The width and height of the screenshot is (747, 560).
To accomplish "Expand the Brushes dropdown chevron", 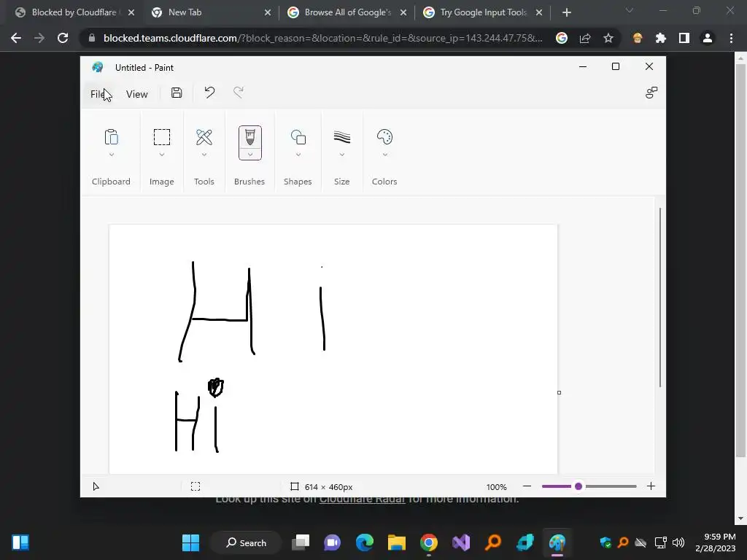I will tap(250, 155).
